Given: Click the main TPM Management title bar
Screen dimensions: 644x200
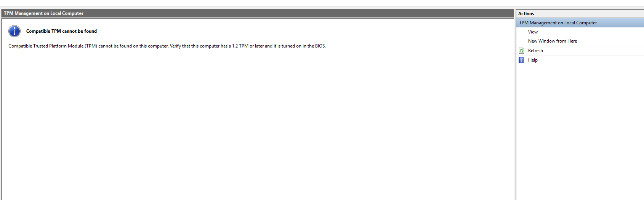Looking at the screenshot, I should (258, 13).
